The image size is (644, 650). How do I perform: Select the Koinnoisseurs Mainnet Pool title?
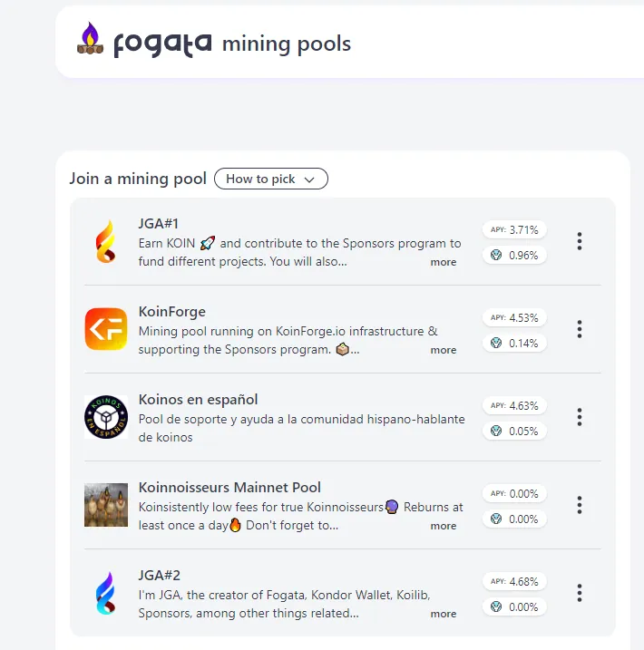click(x=229, y=488)
